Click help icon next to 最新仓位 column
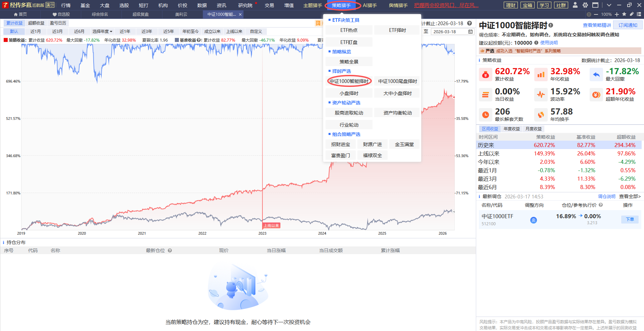 click(170, 250)
